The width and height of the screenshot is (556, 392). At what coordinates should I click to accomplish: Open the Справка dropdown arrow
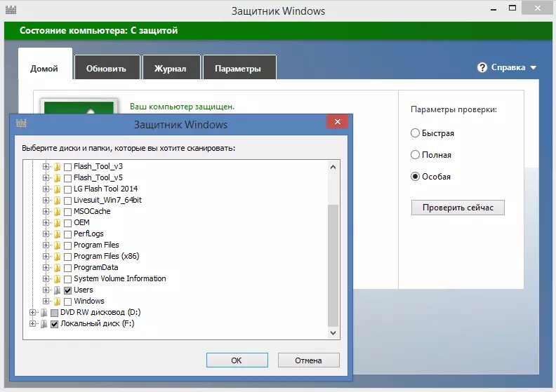pos(534,67)
